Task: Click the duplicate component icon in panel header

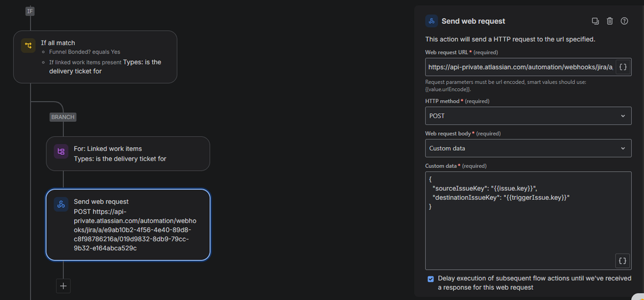Action: 595,21
